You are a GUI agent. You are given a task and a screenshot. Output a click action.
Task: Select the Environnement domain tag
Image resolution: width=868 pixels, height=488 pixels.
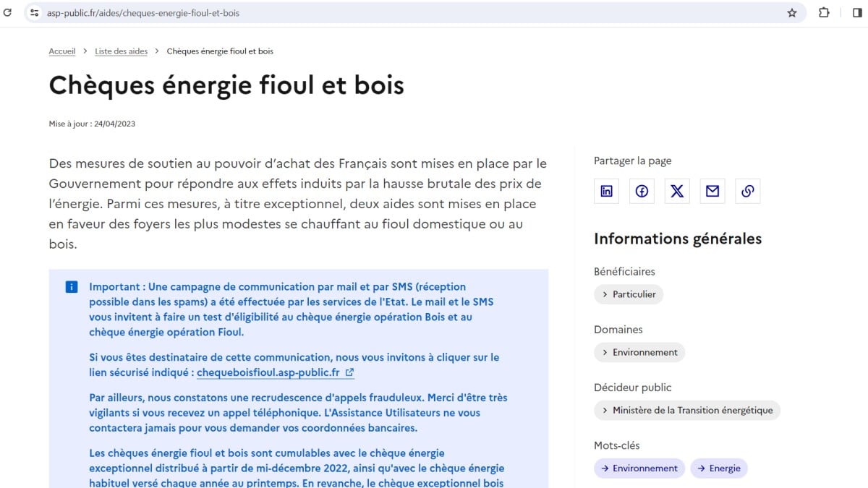point(639,352)
